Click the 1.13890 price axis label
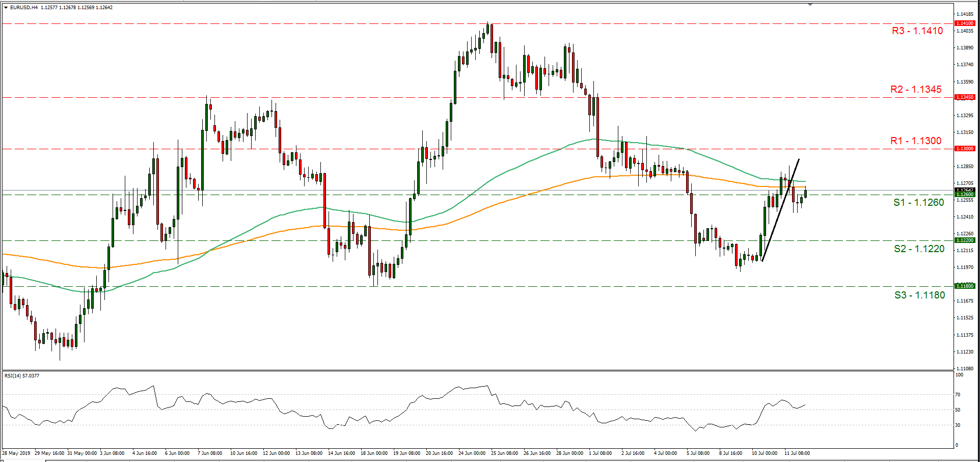The height and width of the screenshot is (462, 980). (965, 48)
